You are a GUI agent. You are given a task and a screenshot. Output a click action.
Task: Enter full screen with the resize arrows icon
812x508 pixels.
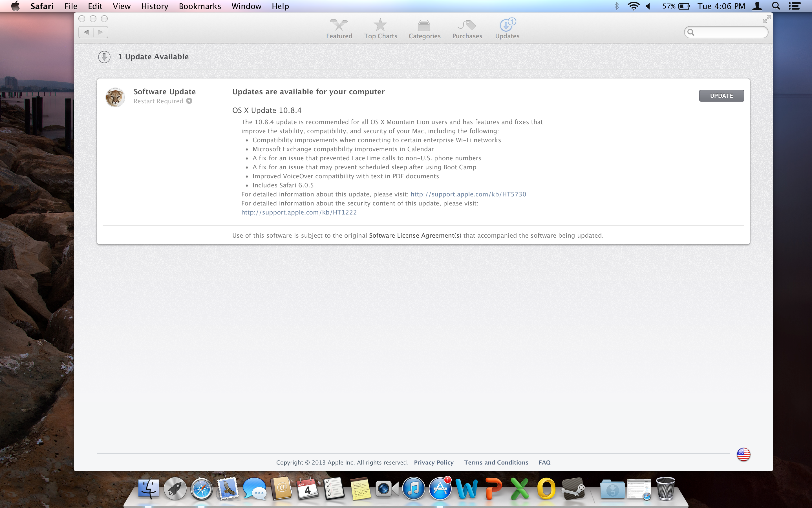766,19
